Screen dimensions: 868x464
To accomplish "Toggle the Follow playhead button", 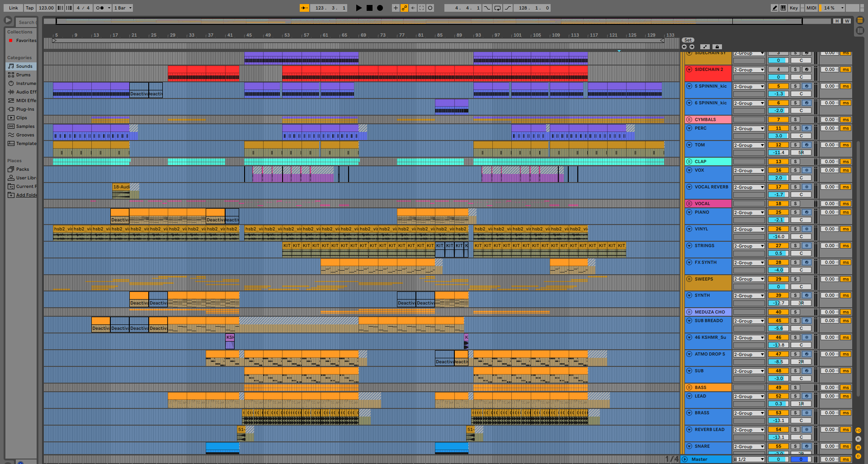I will tap(305, 8).
